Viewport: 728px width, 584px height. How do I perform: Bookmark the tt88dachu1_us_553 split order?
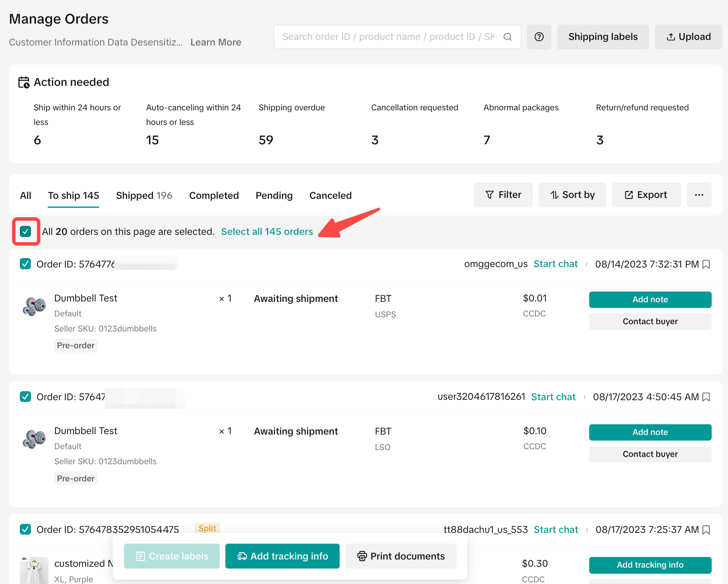pos(706,530)
